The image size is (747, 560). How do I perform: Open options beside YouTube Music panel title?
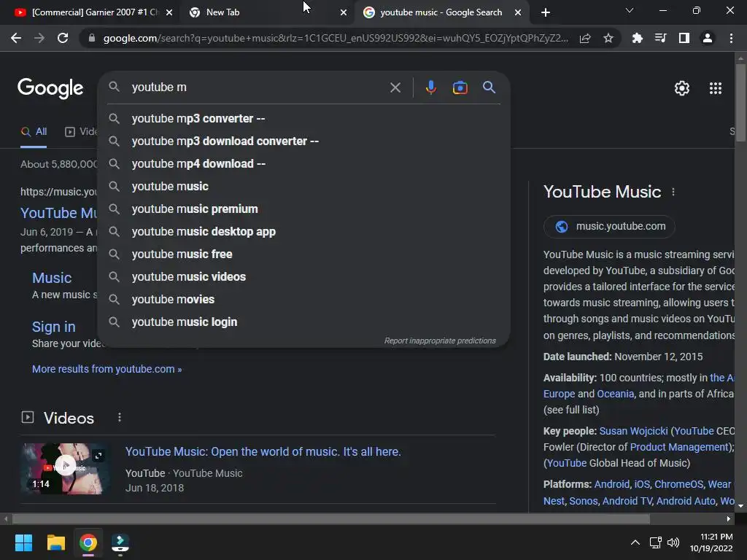pos(673,192)
